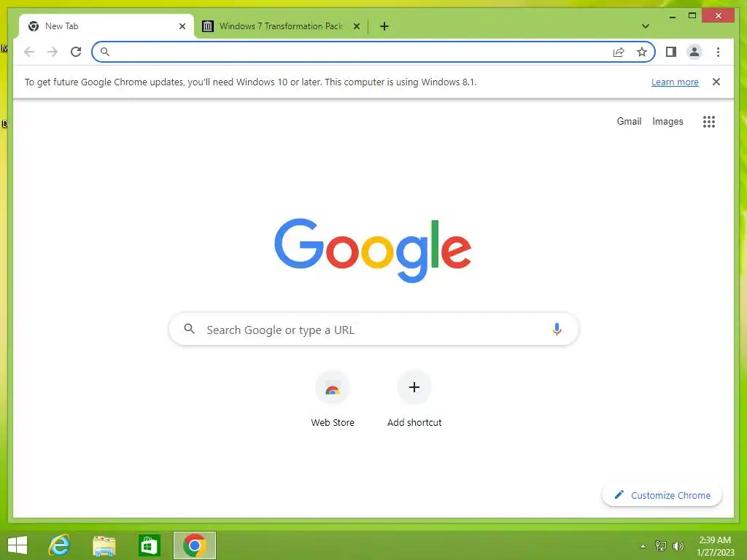The image size is (747, 560).
Task: Click the Add shortcut plus tile
Action: (x=414, y=397)
